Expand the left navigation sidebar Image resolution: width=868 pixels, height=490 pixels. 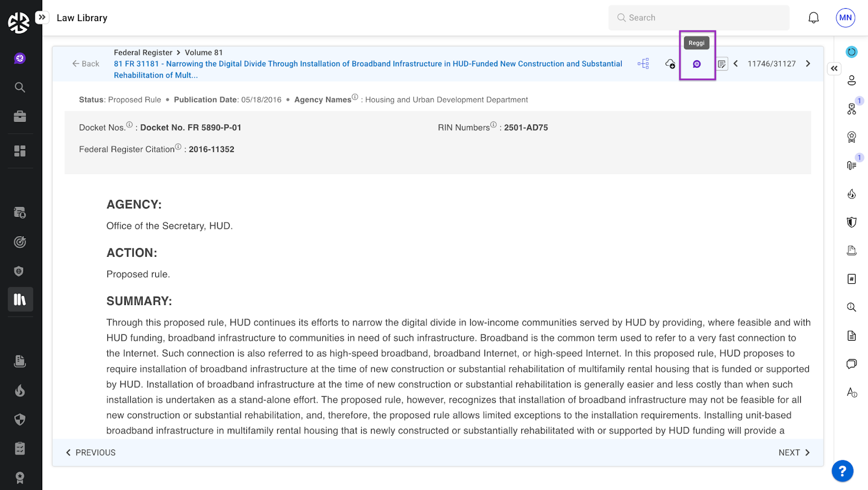coord(42,17)
